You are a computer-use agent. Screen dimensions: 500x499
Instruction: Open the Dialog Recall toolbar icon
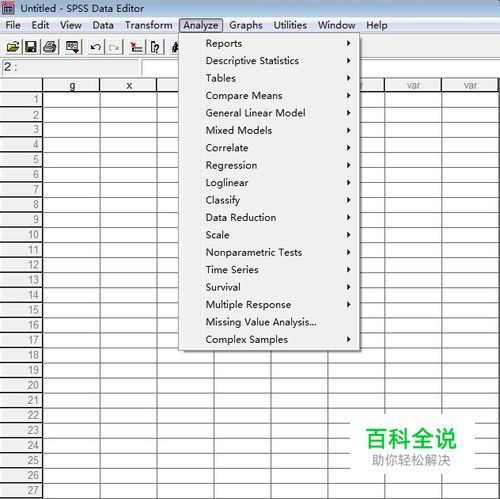[x=72, y=47]
